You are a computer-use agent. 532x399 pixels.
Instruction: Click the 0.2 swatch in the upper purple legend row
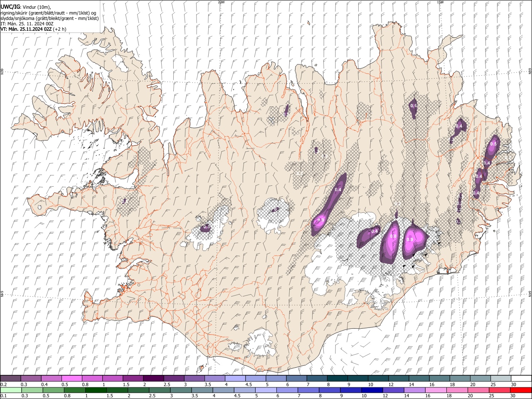(10, 378)
